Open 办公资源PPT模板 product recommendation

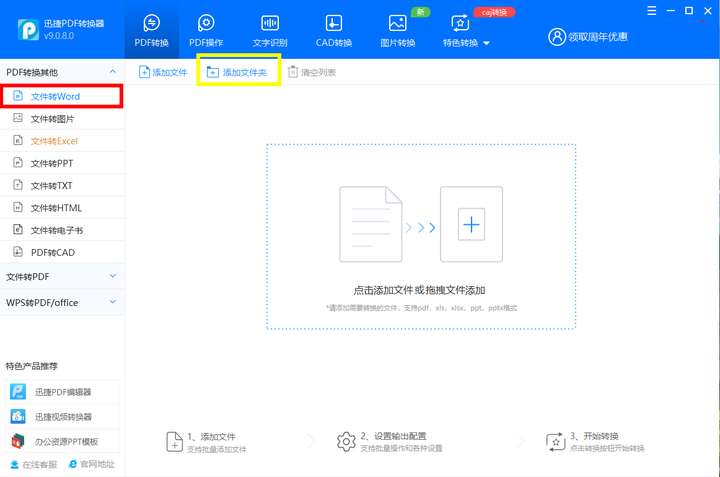coord(62,441)
